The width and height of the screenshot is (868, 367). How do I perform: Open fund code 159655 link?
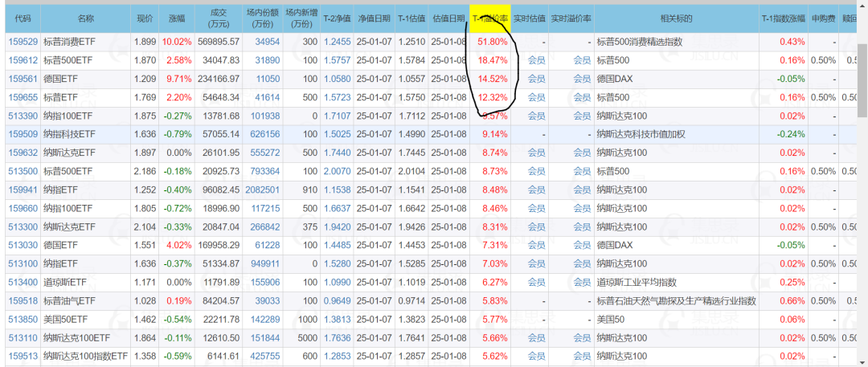click(x=23, y=97)
